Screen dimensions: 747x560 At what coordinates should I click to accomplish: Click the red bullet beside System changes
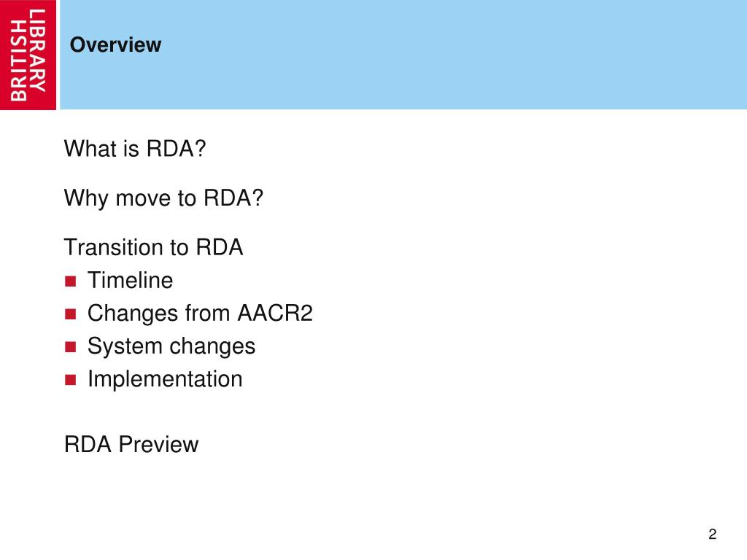point(71,347)
